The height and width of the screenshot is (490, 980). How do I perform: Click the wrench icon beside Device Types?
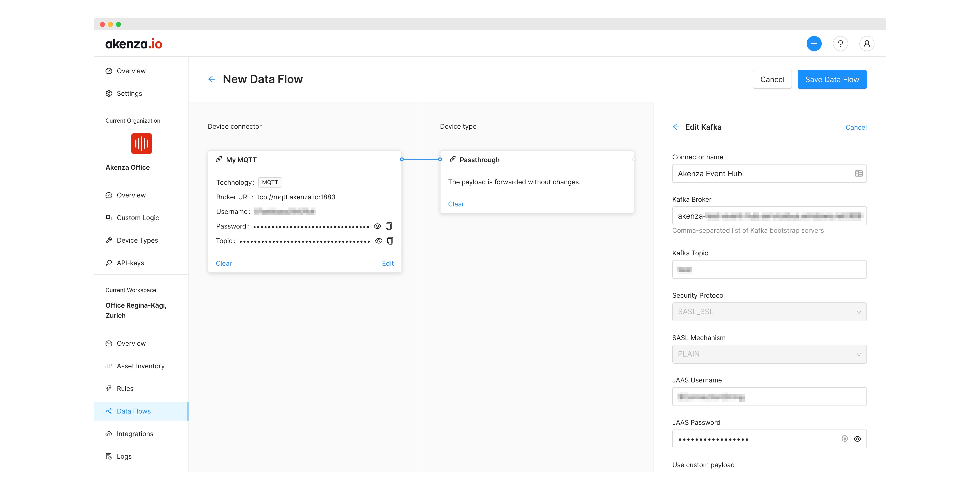tap(109, 240)
